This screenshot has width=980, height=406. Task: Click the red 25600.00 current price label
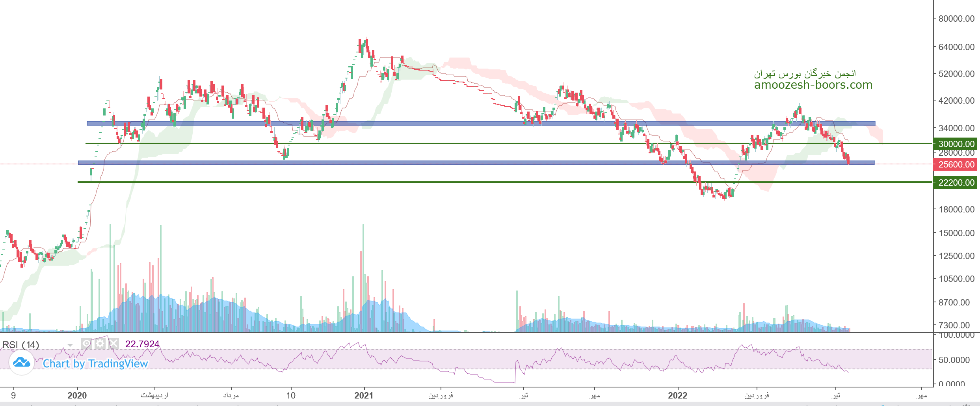pyautogui.click(x=956, y=164)
